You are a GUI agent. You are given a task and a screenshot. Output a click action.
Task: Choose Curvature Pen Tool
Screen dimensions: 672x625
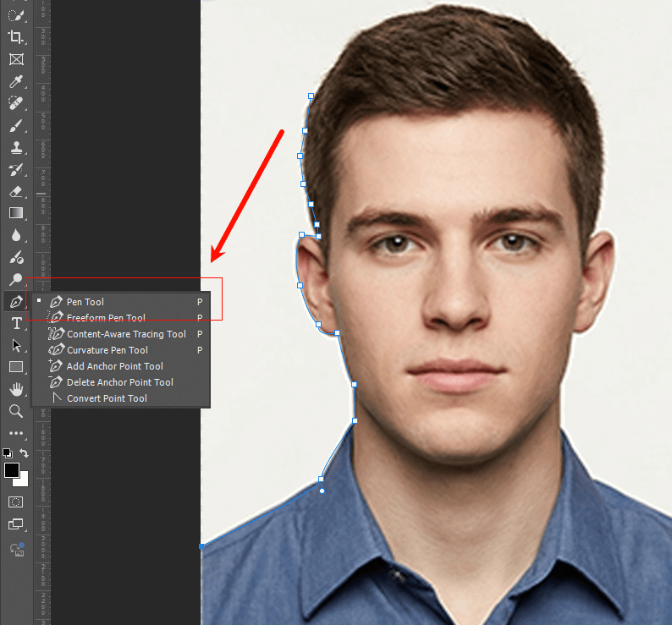[x=121, y=350]
